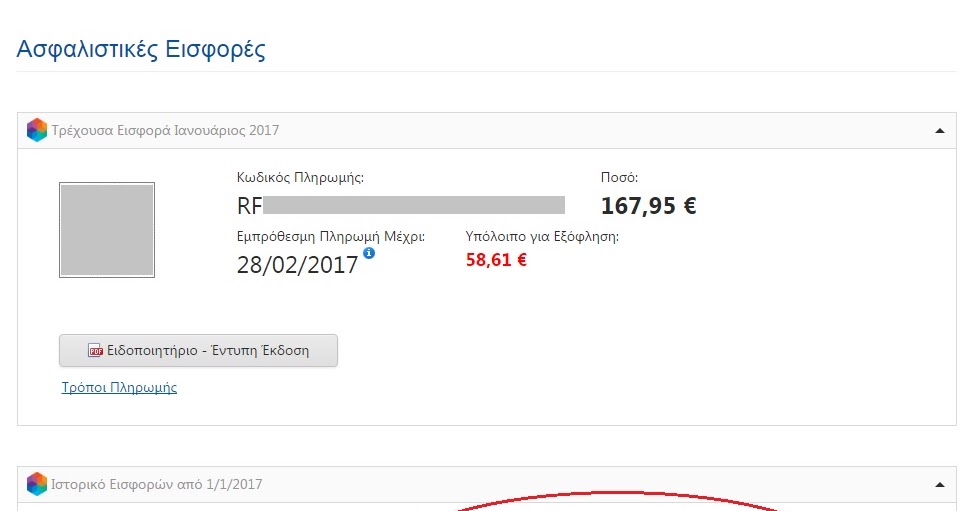Image resolution: width=973 pixels, height=511 pixels.
Task: Click the Ποσό label above the amount
Action: click(x=619, y=178)
